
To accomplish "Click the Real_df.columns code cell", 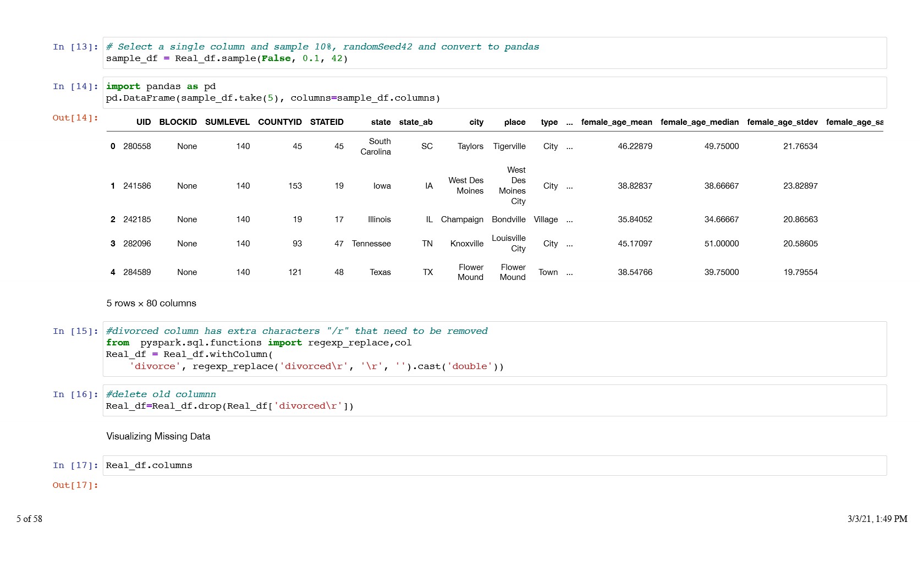I will [494, 465].
